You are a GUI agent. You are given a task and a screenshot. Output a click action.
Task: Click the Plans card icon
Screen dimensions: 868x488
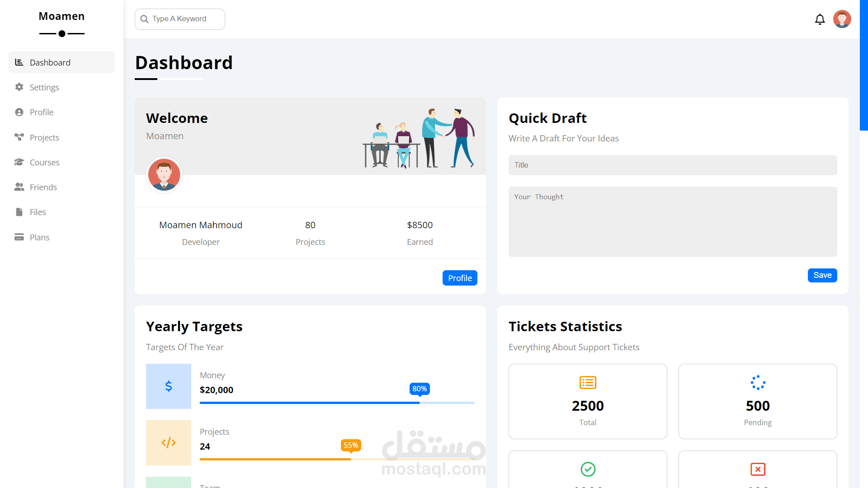tap(19, 237)
